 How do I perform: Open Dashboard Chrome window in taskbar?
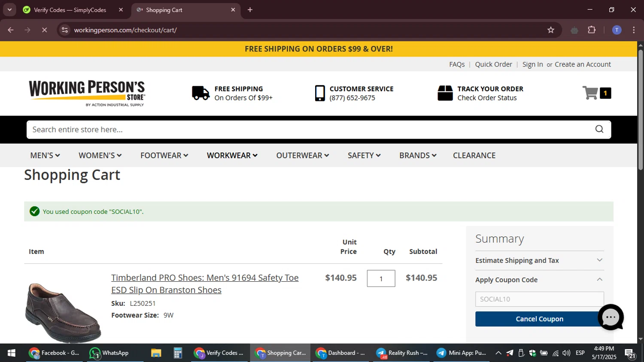[341, 353]
